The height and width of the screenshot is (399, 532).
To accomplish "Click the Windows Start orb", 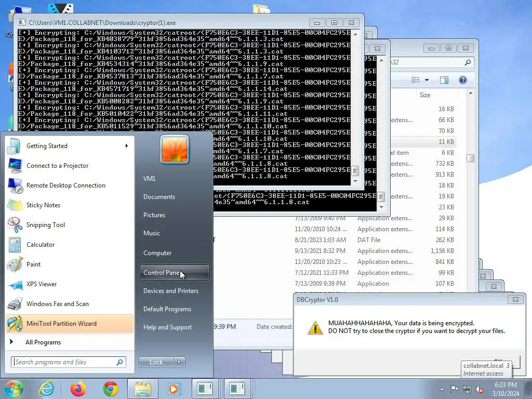I will [x=13, y=389].
